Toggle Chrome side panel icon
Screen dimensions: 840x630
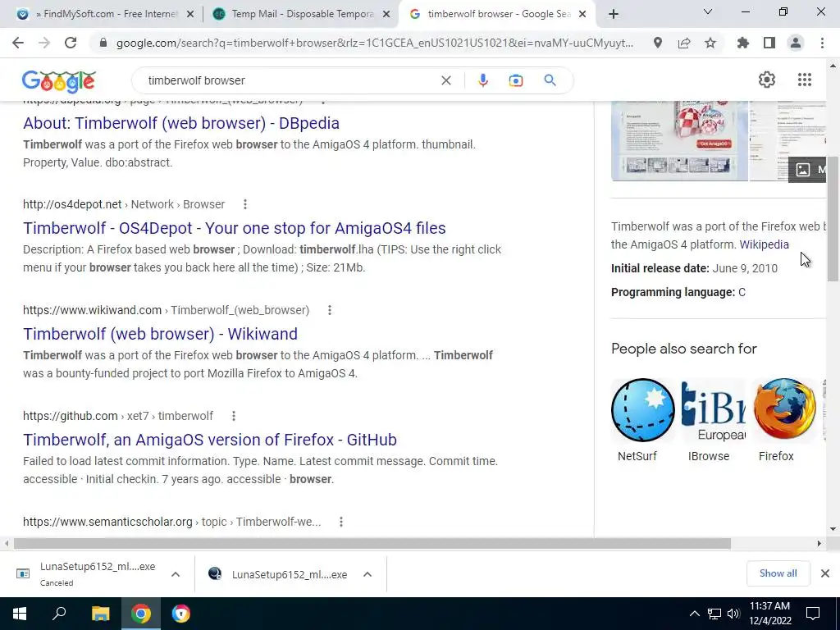tap(769, 43)
